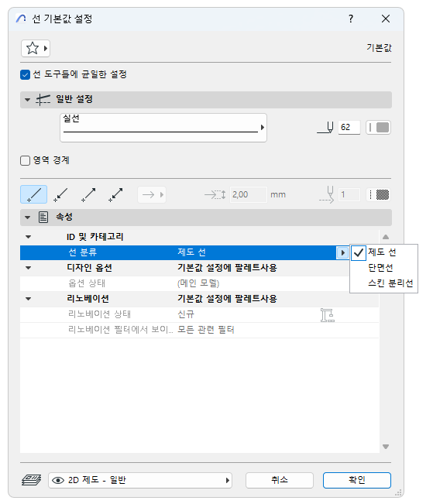
Task: Select arrowhead at start point option
Action: tap(60, 194)
